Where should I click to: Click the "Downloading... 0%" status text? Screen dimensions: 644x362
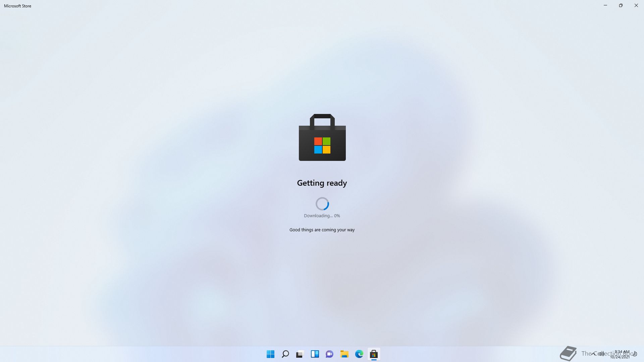coord(322,216)
